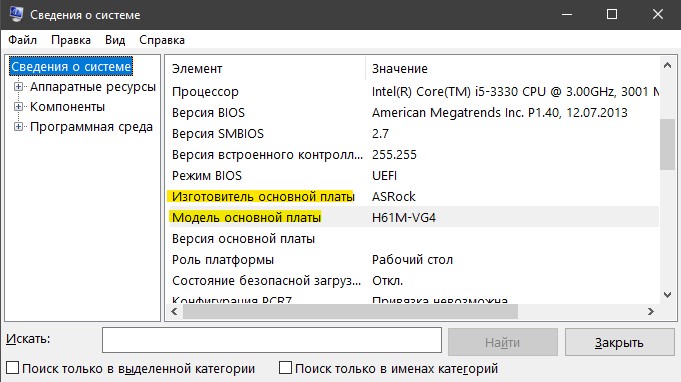The image size is (681, 382).
Task: Select Изготовитель основной платы row
Action: [x=413, y=196]
